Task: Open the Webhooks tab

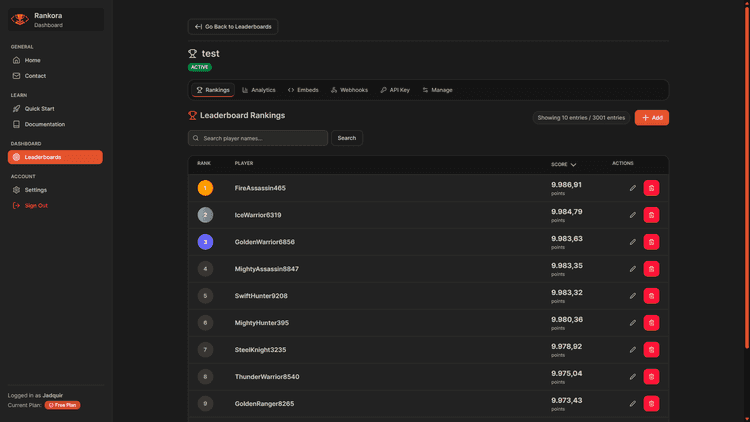Action: (349, 90)
